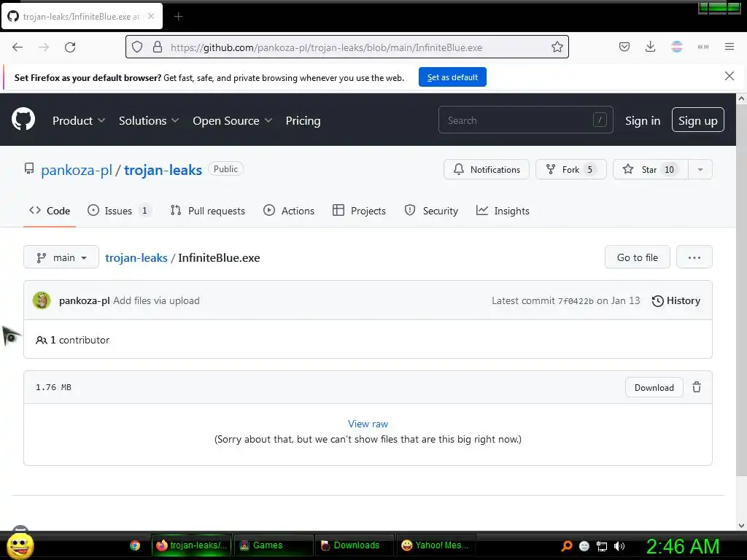The image size is (747, 560).
Task: Click in the GitHub Search field
Action: coord(525,120)
